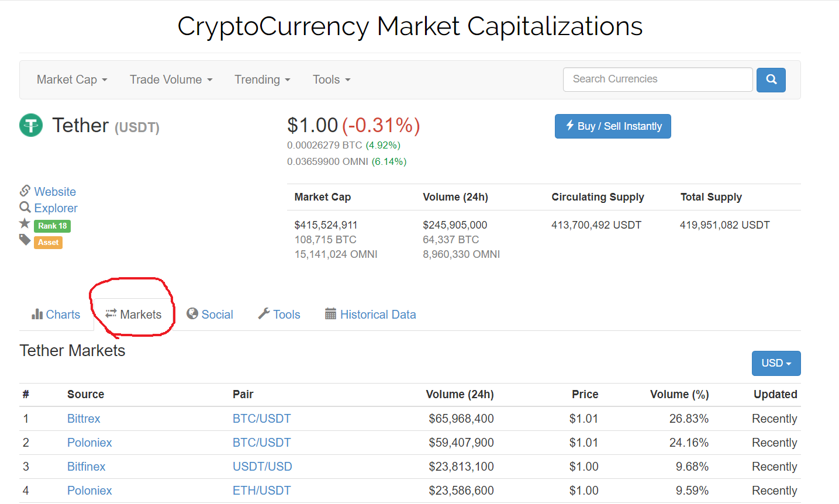The height and width of the screenshot is (504, 839).
Task: Click the magnifier icon beside Explorer
Action: pos(25,207)
